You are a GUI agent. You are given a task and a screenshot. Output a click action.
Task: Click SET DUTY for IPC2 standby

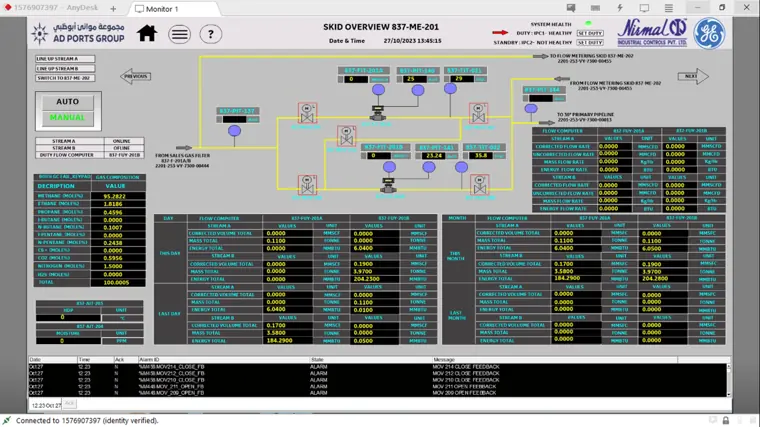590,43
